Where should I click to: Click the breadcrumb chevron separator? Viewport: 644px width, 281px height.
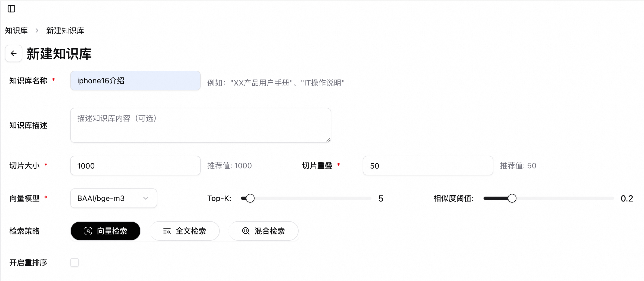tap(37, 30)
